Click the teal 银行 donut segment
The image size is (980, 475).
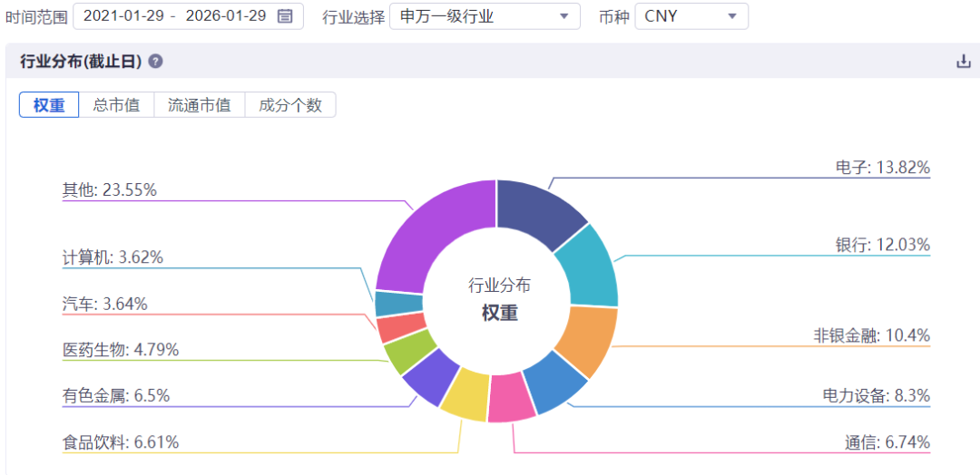click(588, 269)
